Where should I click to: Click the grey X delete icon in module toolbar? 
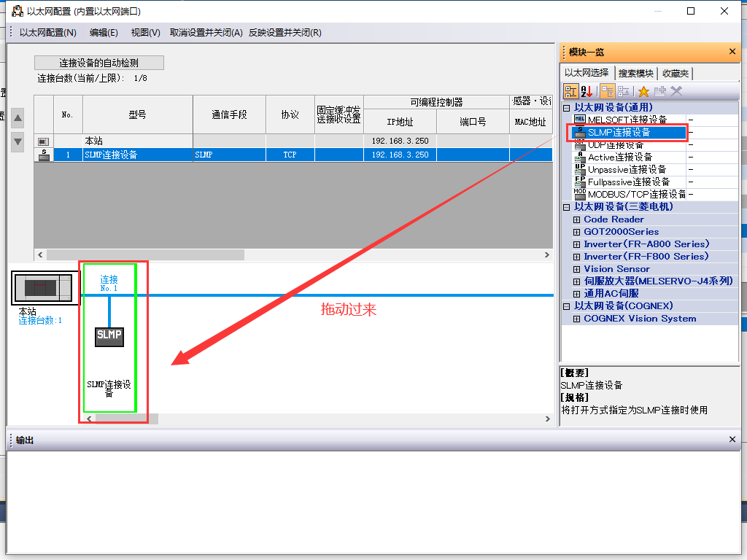point(676,91)
